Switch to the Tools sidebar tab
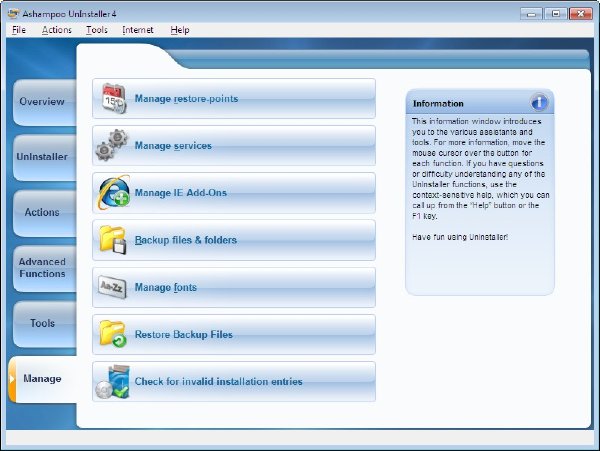This screenshot has width=600, height=451. 44,324
